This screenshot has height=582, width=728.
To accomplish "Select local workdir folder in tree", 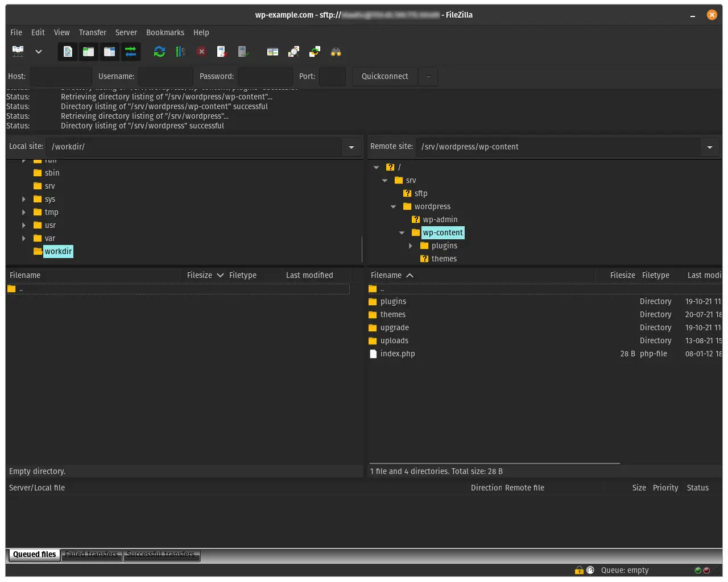I will click(58, 251).
